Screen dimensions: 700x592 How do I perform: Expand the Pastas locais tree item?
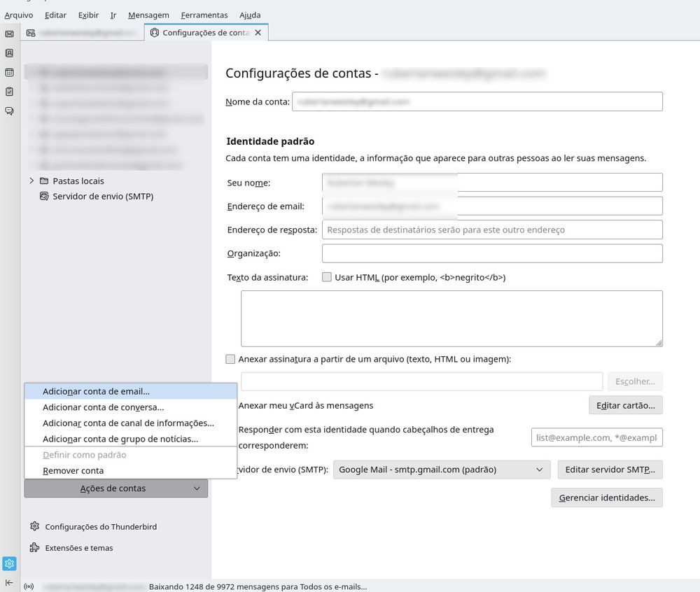pos(31,181)
